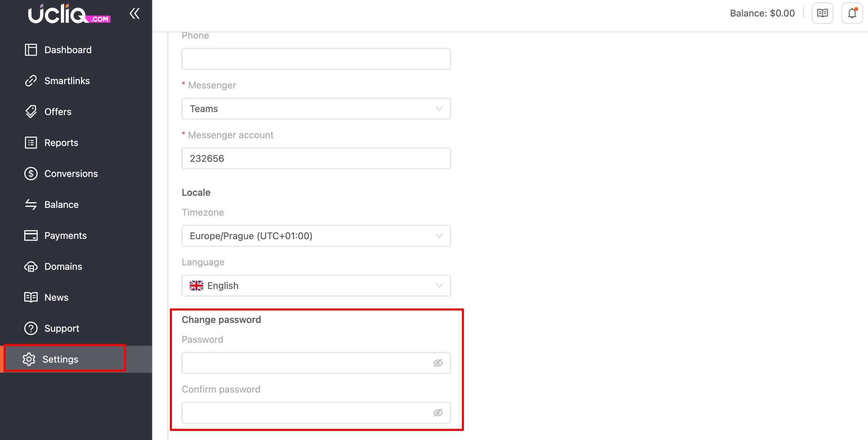
Task: Expand the Timezone dropdown Europe/Prague
Action: (316, 236)
